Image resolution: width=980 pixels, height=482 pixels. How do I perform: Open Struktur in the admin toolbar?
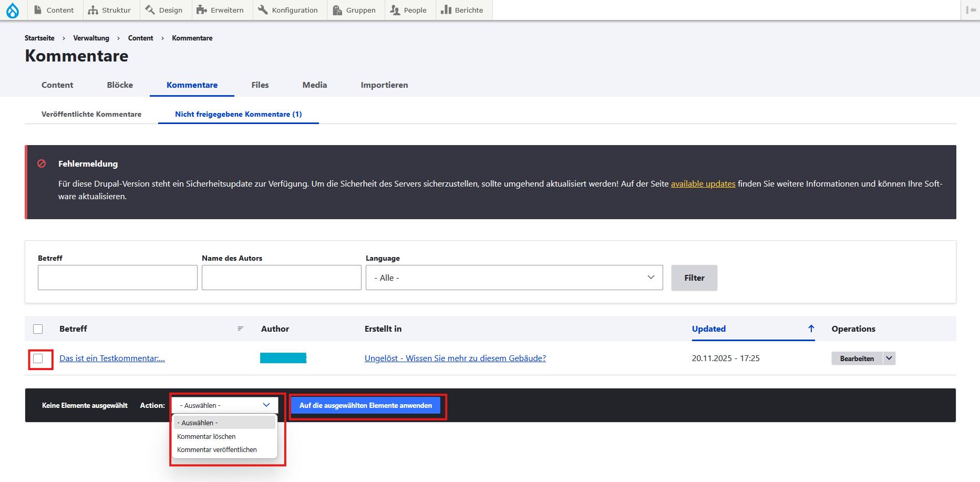(x=109, y=10)
